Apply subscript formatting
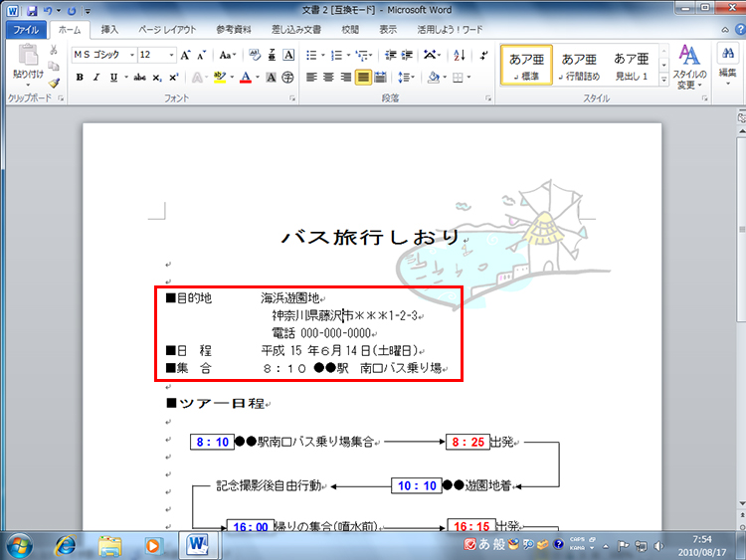Image resolution: width=746 pixels, height=560 pixels. 157,78
